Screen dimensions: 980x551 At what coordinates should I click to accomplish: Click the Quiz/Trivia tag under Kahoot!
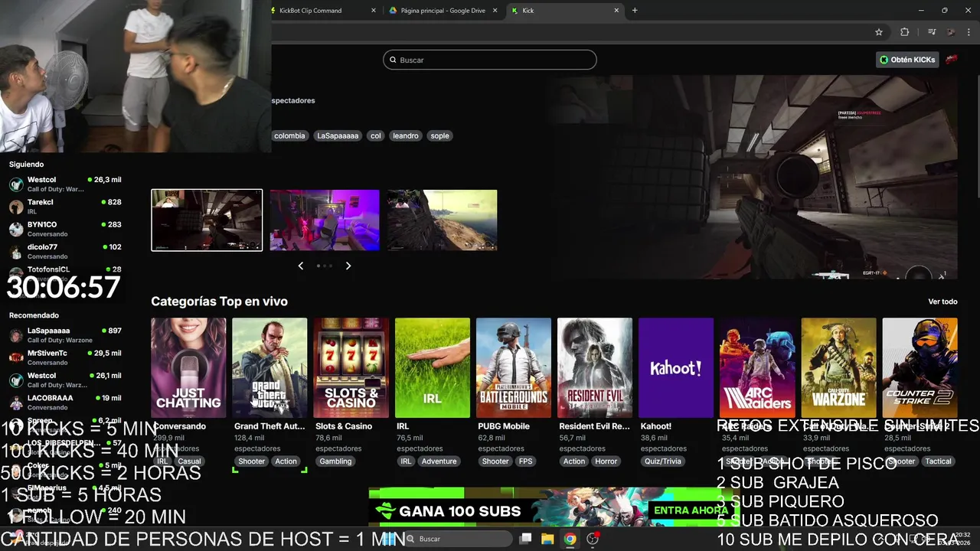tap(662, 461)
